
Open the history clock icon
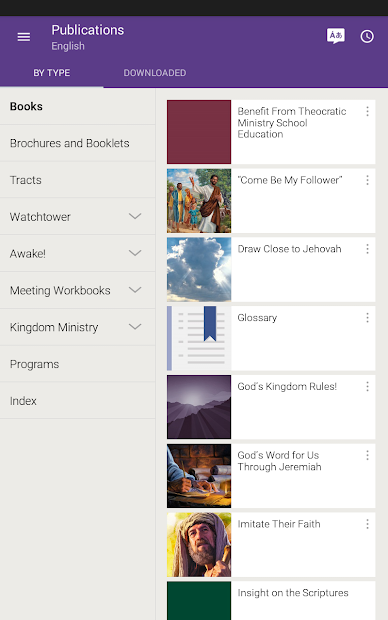(x=367, y=36)
